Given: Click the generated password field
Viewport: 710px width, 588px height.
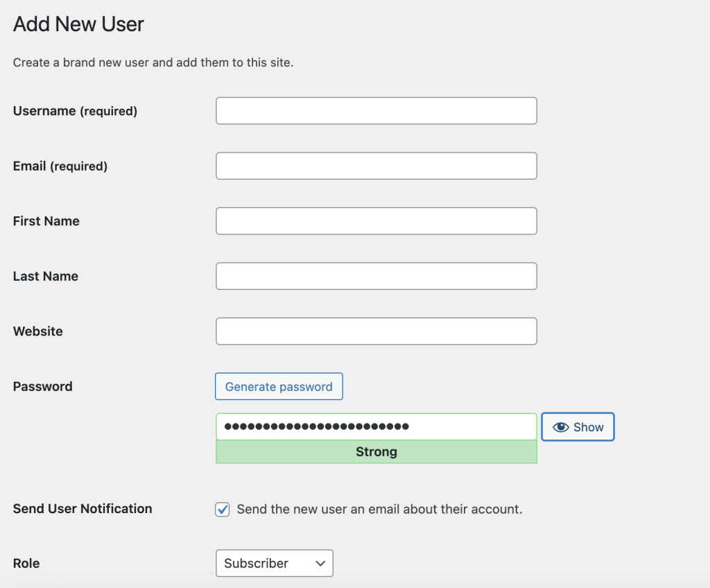Looking at the screenshot, I should coord(376,426).
